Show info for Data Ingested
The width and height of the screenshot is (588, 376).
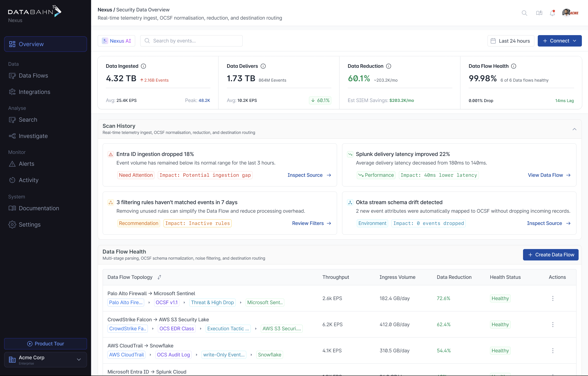(x=143, y=66)
